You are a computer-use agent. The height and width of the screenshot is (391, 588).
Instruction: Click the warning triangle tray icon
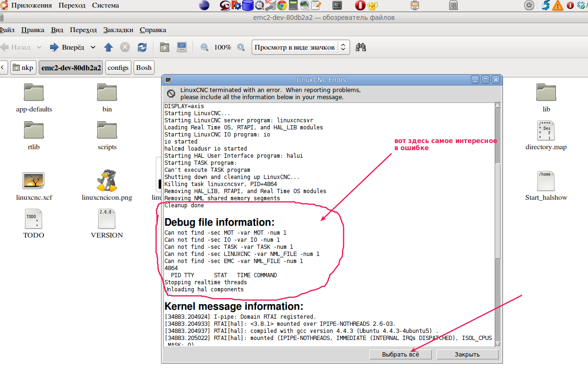[x=558, y=6]
